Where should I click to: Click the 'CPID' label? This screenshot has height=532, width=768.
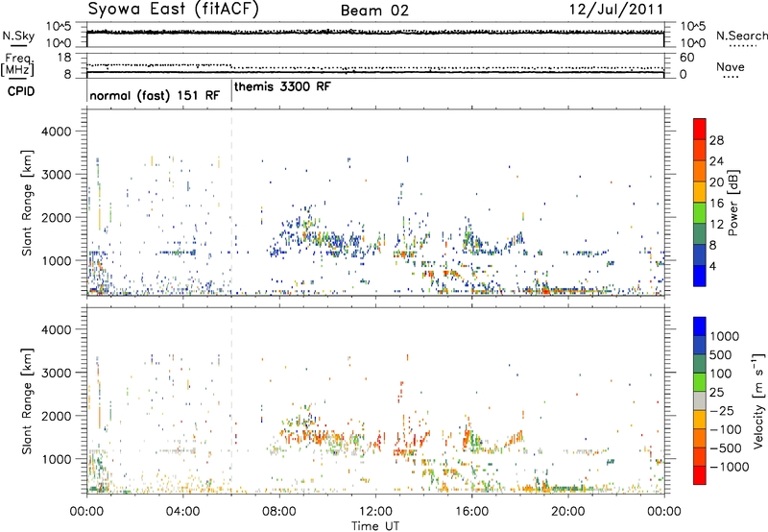click(20, 91)
